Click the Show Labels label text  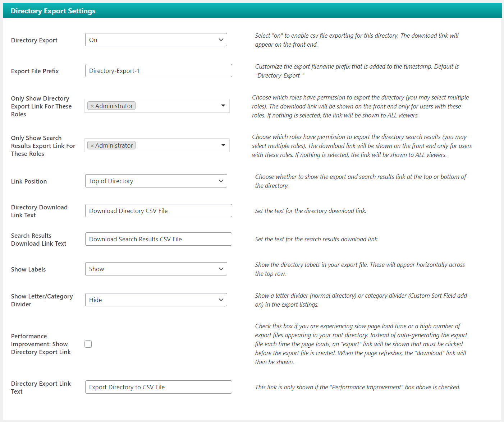28,269
